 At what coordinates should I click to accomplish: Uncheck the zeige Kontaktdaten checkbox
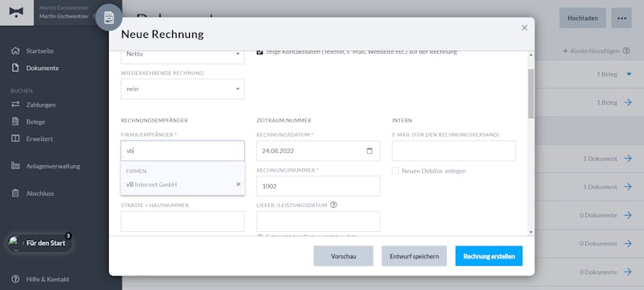(259, 52)
